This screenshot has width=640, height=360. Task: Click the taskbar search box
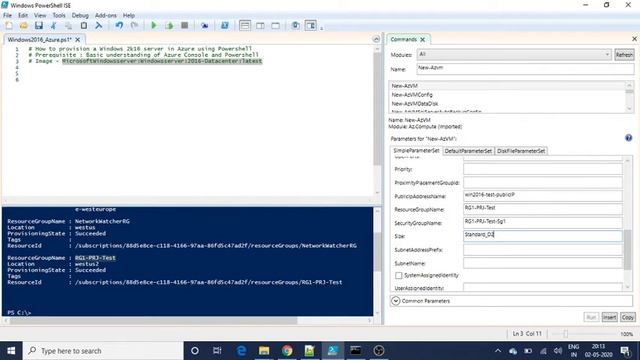(103, 351)
